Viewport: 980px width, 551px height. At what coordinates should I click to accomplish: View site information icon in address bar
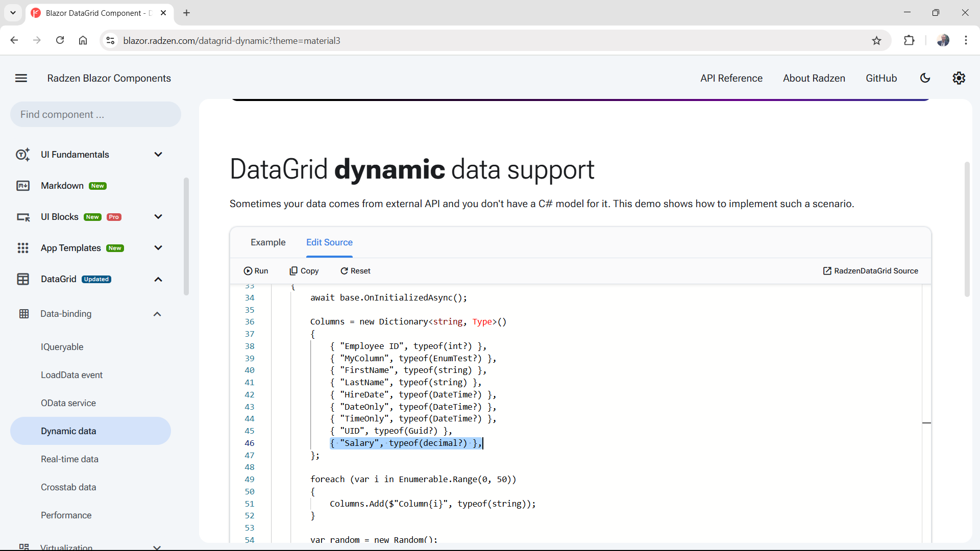click(110, 40)
